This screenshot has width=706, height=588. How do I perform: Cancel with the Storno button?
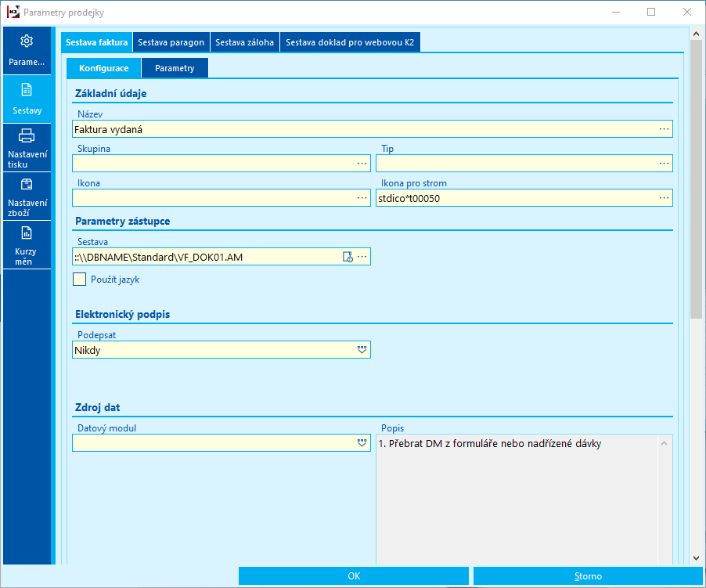click(588, 575)
